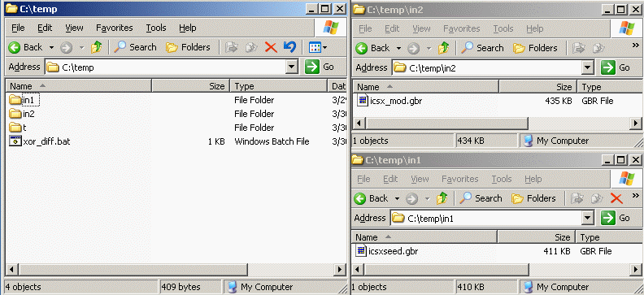
Task: Open Search in C:\temp\in1 window
Action: pos(481,199)
